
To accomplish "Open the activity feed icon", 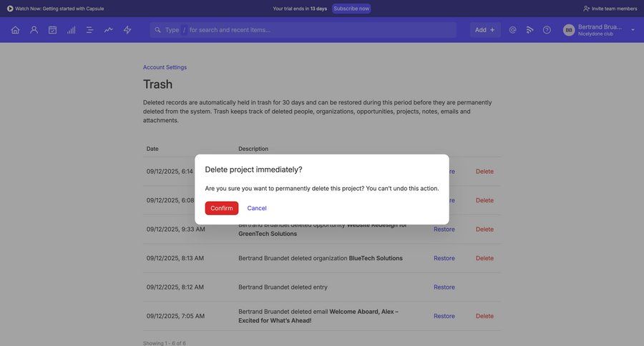I will tap(530, 30).
